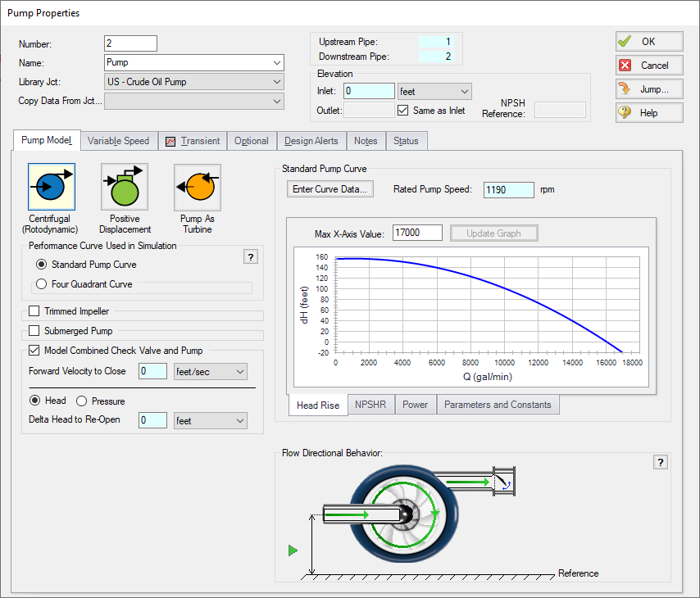This screenshot has height=598, width=700.
Task: Click the Cancel red X button
Action: [648, 65]
